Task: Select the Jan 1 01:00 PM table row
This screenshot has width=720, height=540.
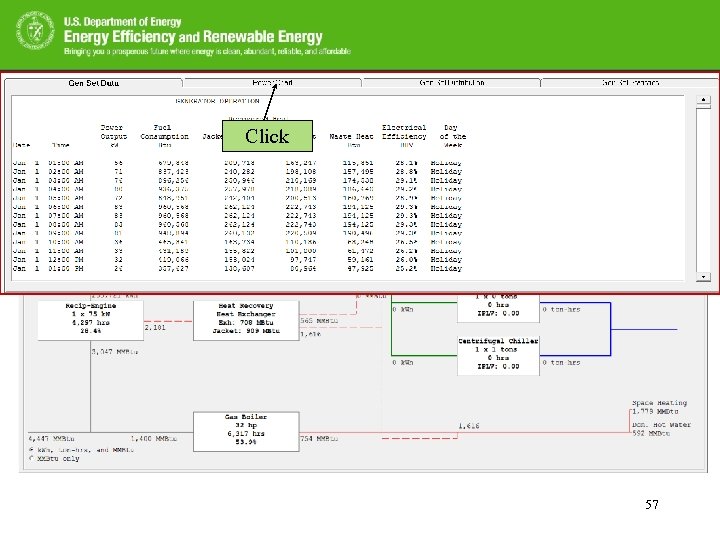Action: coord(237,268)
